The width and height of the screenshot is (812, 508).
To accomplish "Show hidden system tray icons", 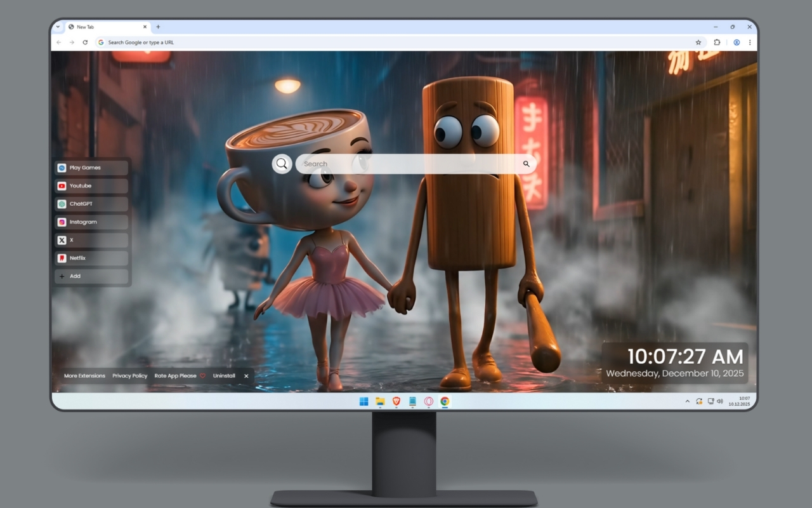I will point(687,401).
